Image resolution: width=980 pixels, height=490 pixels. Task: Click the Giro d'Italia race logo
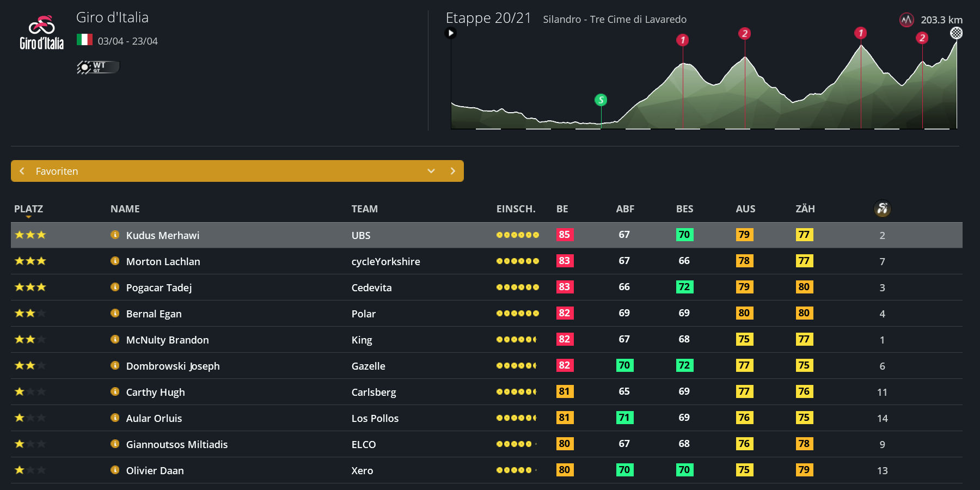(42, 33)
